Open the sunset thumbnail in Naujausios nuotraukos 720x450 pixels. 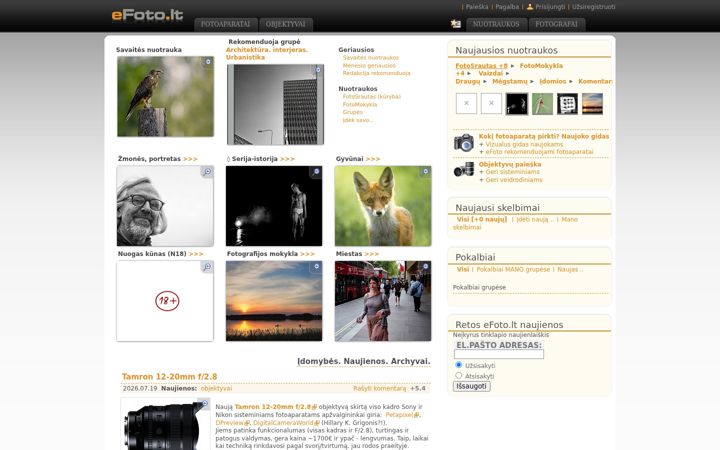pos(592,104)
